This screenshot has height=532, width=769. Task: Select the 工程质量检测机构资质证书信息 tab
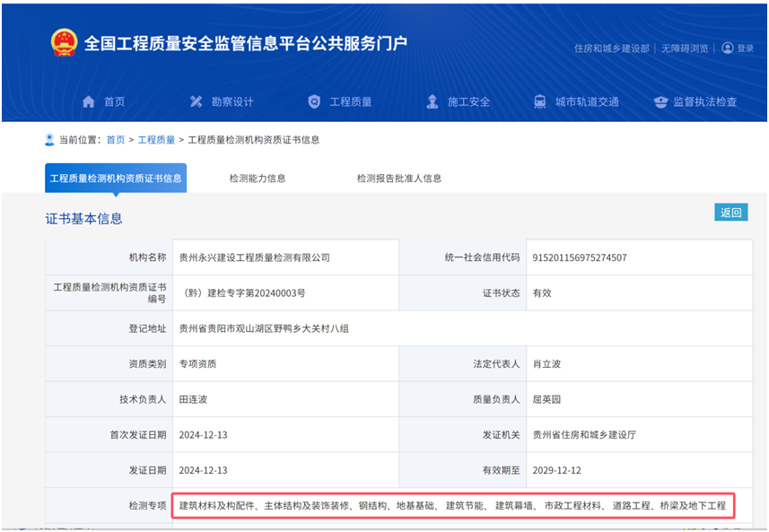tap(116, 178)
